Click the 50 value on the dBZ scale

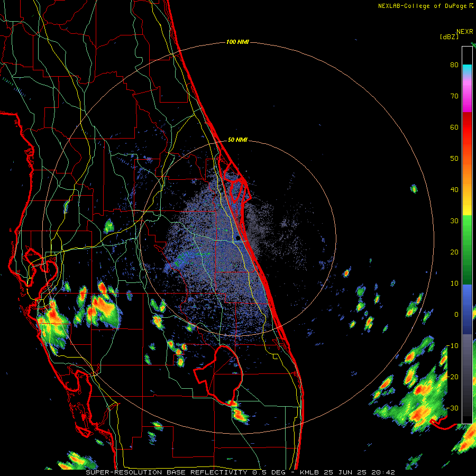454,159
